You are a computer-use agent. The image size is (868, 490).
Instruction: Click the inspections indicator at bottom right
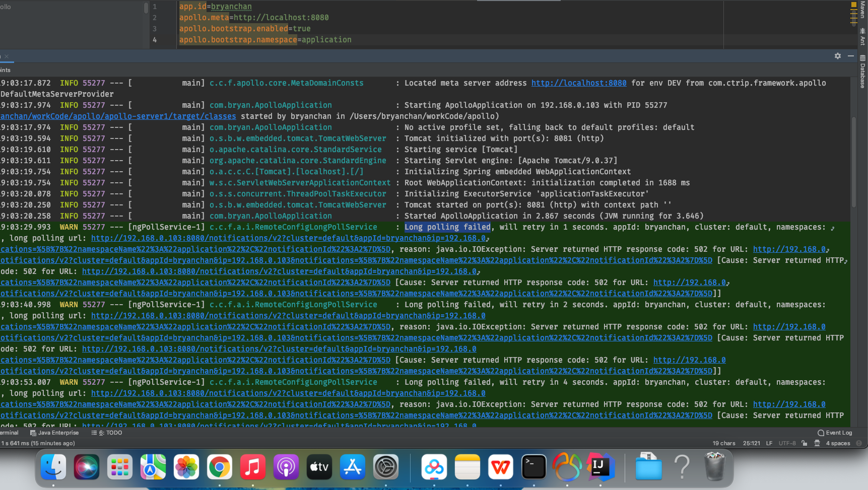pos(858,443)
